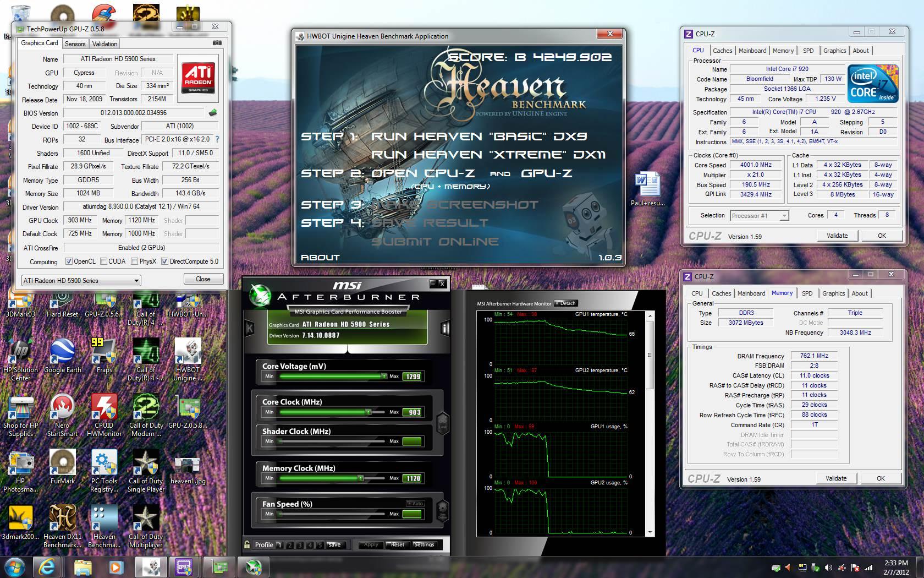The height and width of the screenshot is (578, 924).
Task: Open the SPD tab in bottom CPU-Z
Action: [x=807, y=293]
